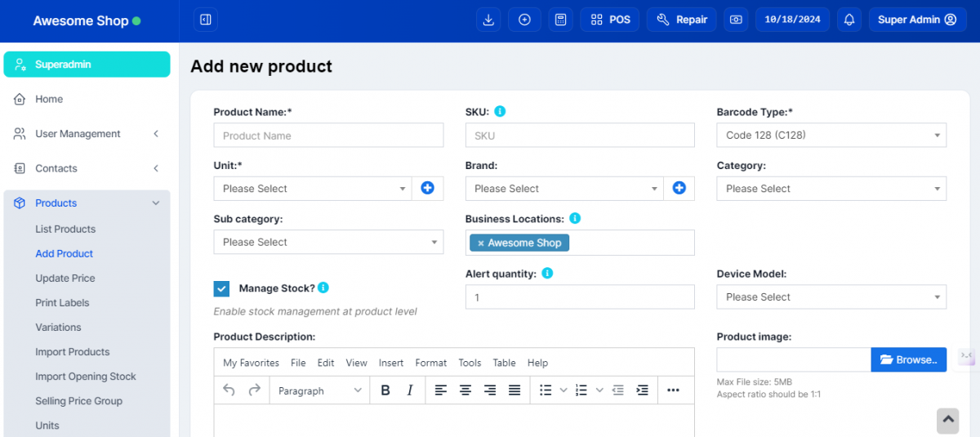Collapse the sidebar with the toggle icon
The image size is (980, 437).
[206, 20]
